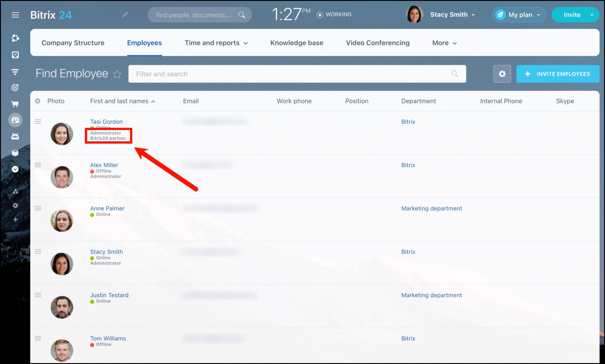Open the shopping cart sidebar icon
This screenshot has height=364, width=605.
pos(15,104)
